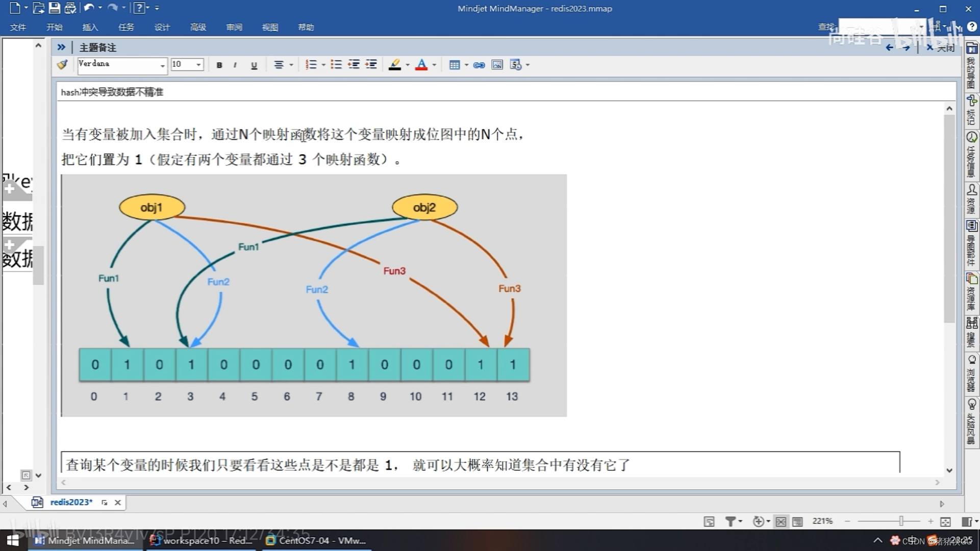The width and height of the screenshot is (980, 551).
Task: Insert a bulleted list in notes
Action: click(336, 65)
